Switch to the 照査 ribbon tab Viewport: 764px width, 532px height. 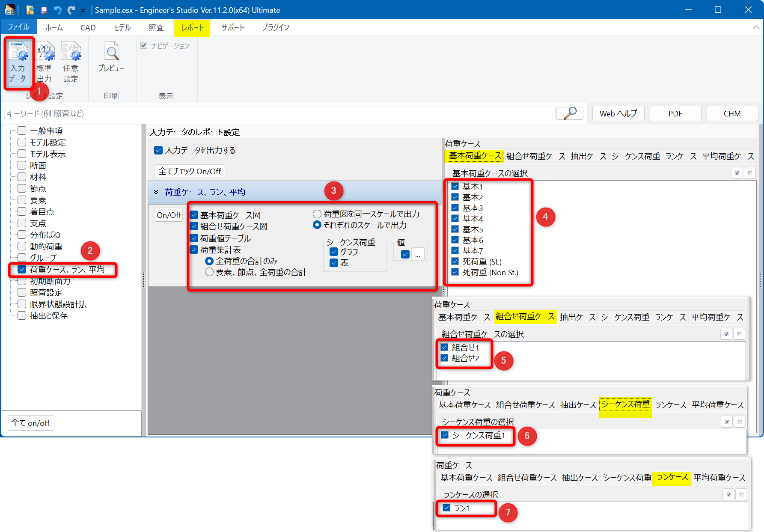(156, 27)
